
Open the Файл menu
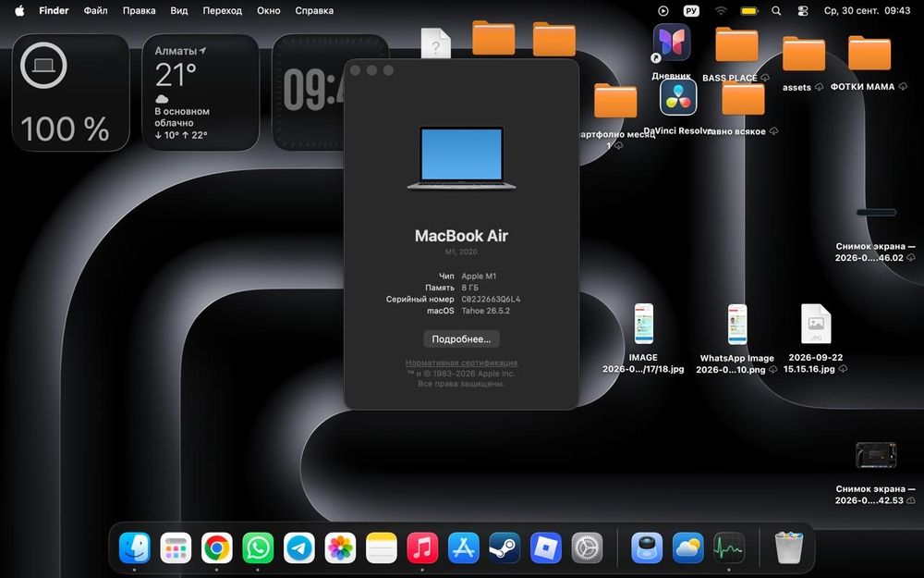click(95, 10)
